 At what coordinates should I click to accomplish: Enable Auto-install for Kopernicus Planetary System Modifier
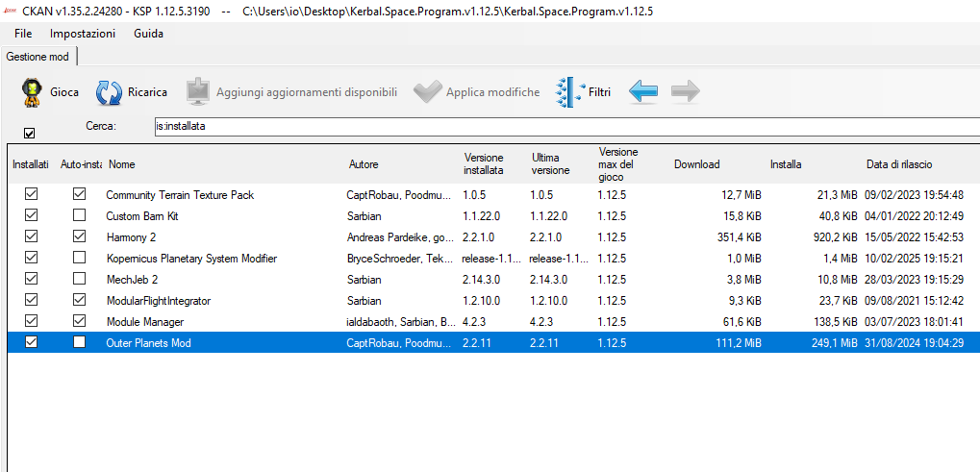point(79,258)
